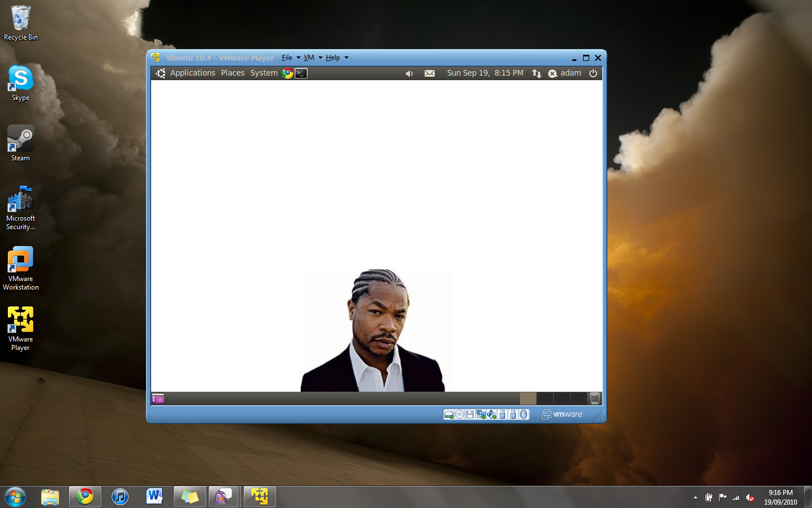
Task: Click the Show Desktop icon in Ubuntu's bottom panel
Action: [158, 399]
